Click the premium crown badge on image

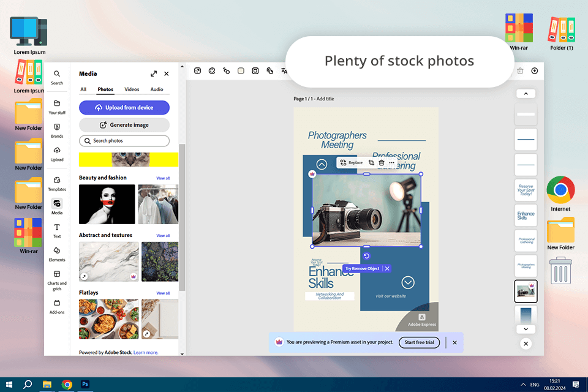click(312, 174)
